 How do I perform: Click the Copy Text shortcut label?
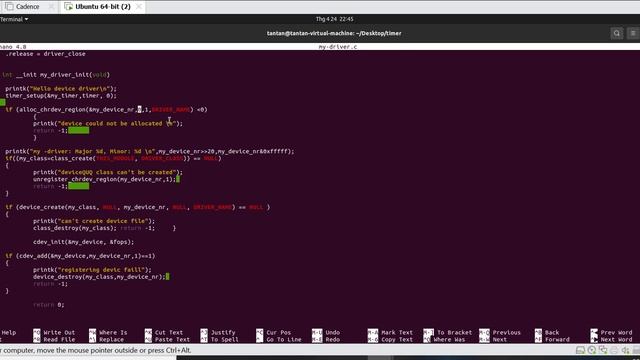397,340
